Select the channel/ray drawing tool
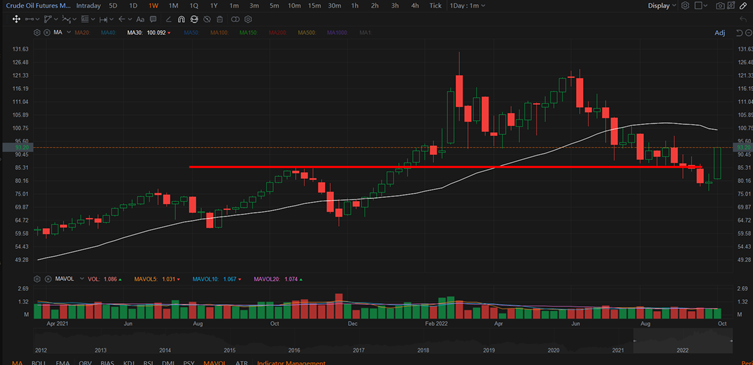 (48, 19)
